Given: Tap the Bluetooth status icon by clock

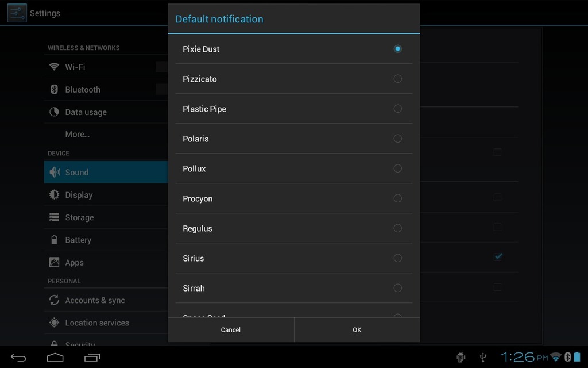Looking at the screenshot, I should coord(567,356).
